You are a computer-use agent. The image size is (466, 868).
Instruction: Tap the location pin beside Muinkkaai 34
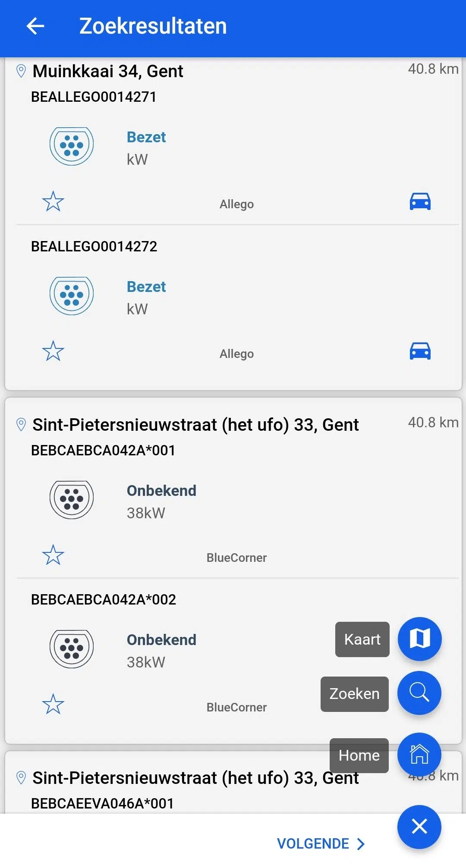pos(21,71)
